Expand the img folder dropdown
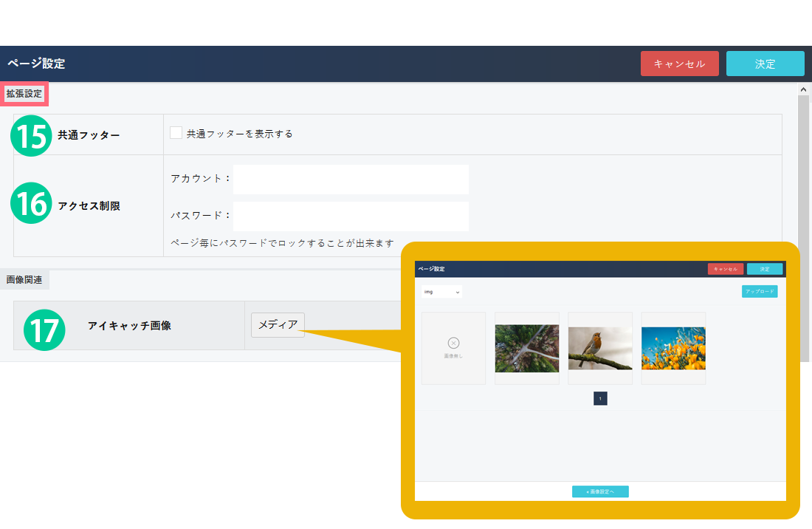This screenshot has height=529, width=812. pyautogui.click(x=442, y=292)
